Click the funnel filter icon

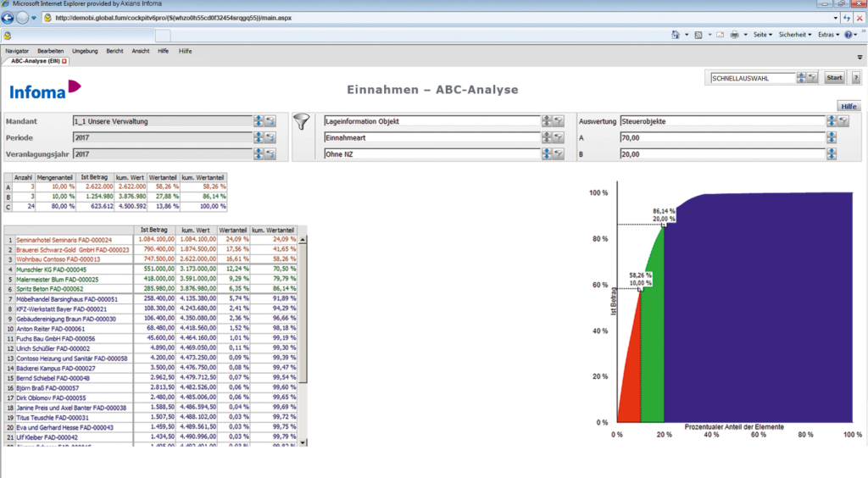tap(302, 122)
